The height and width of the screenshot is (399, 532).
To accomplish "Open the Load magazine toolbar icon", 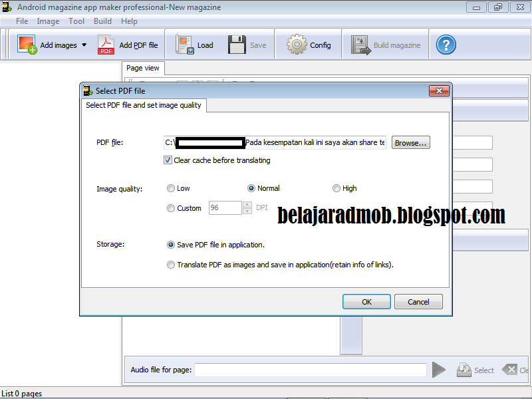I will tap(185, 45).
